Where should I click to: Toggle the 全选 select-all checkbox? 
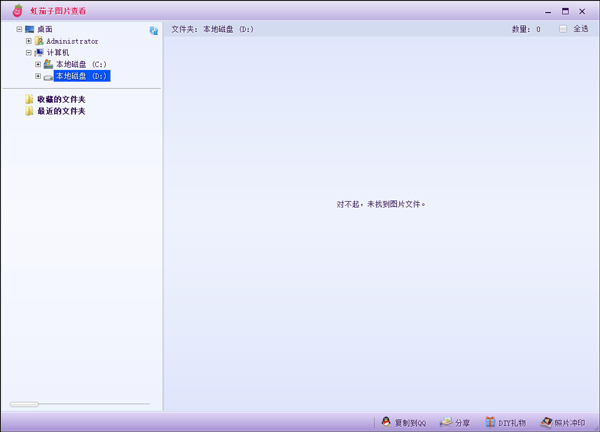pyautogui.click(x=563, y=29)
